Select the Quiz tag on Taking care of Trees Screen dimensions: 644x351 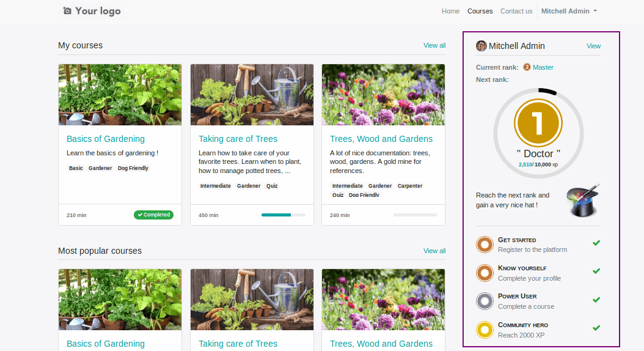272,186
